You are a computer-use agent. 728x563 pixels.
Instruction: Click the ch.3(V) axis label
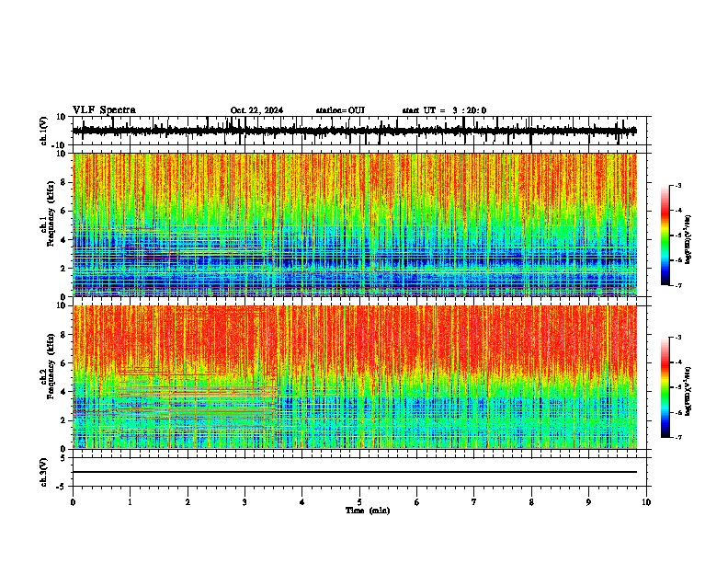(44, 473)
